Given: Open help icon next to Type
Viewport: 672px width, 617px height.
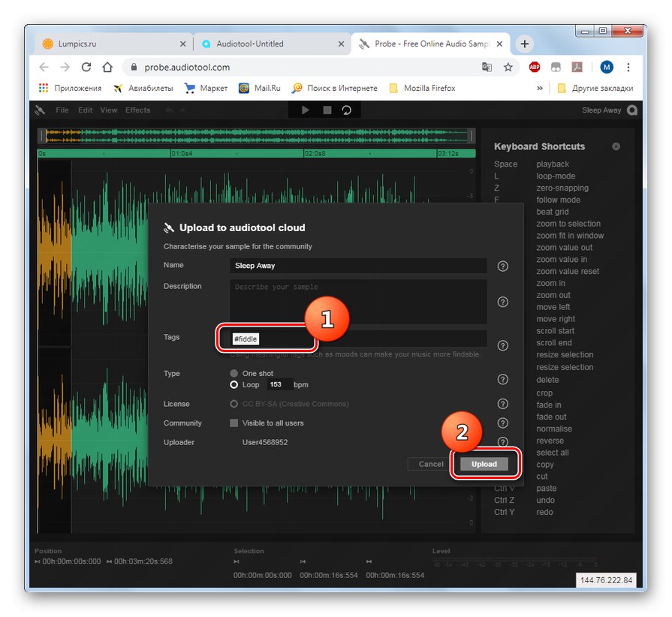Looking at the screenshot, I should click(503, 379).
